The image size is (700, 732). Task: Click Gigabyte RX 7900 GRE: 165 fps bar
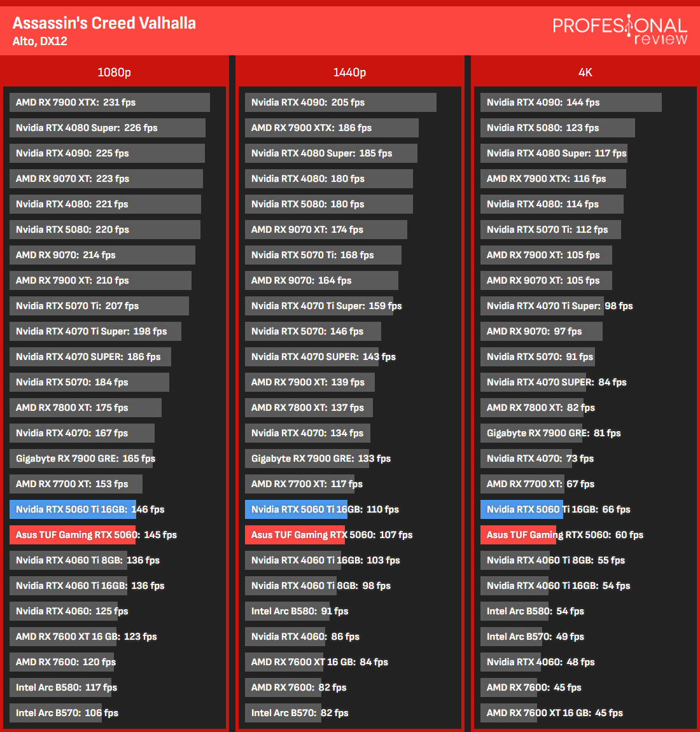pos(81,459)
